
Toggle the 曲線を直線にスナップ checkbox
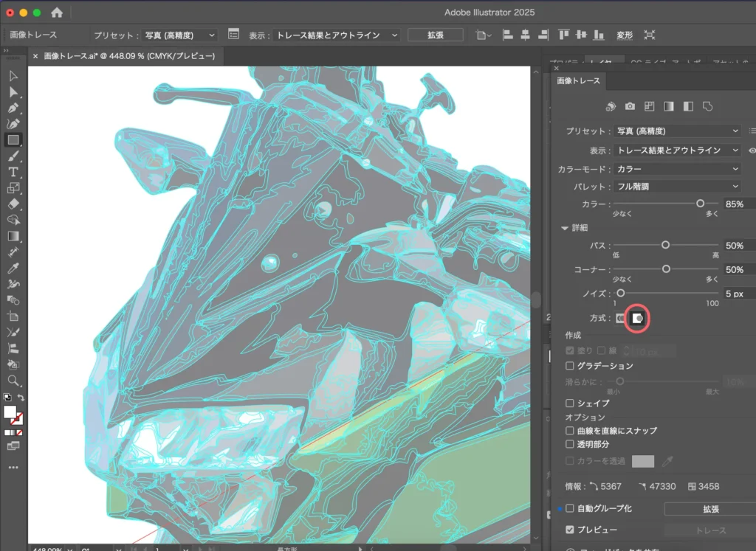point(570,431)
